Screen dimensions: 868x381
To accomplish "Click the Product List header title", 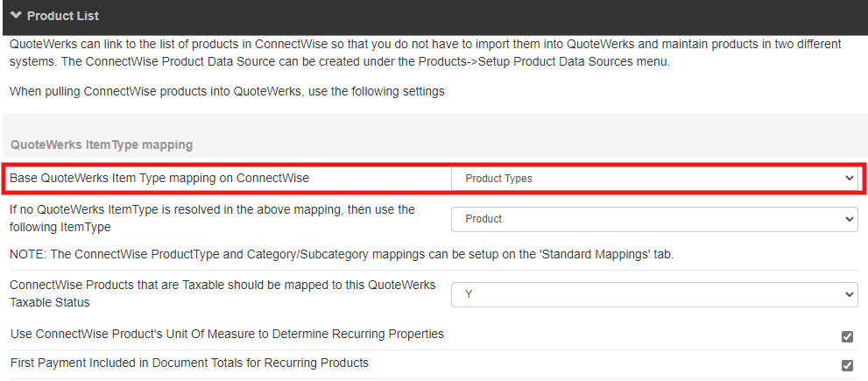I will pos(63,16).
